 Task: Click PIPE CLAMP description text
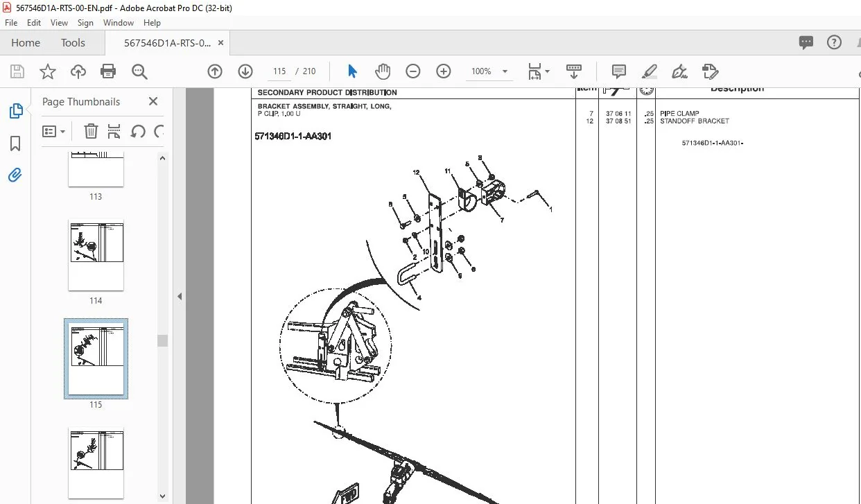(x=679, y=114)
